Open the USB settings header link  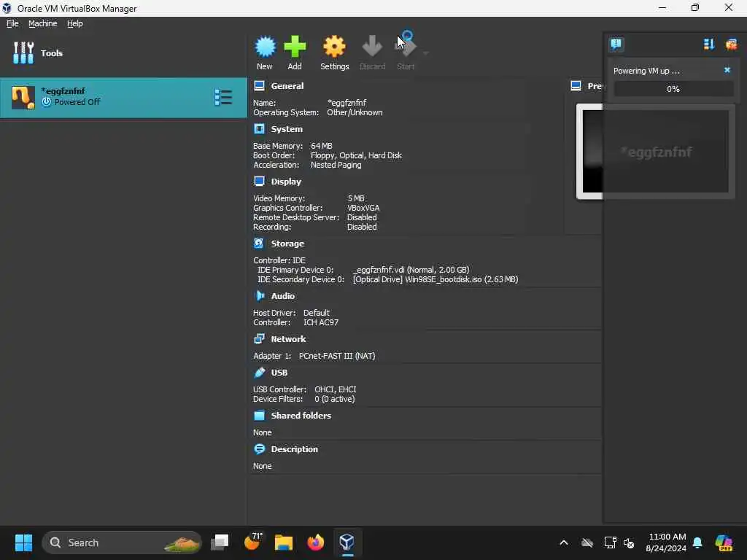click(x=279, y=373)
